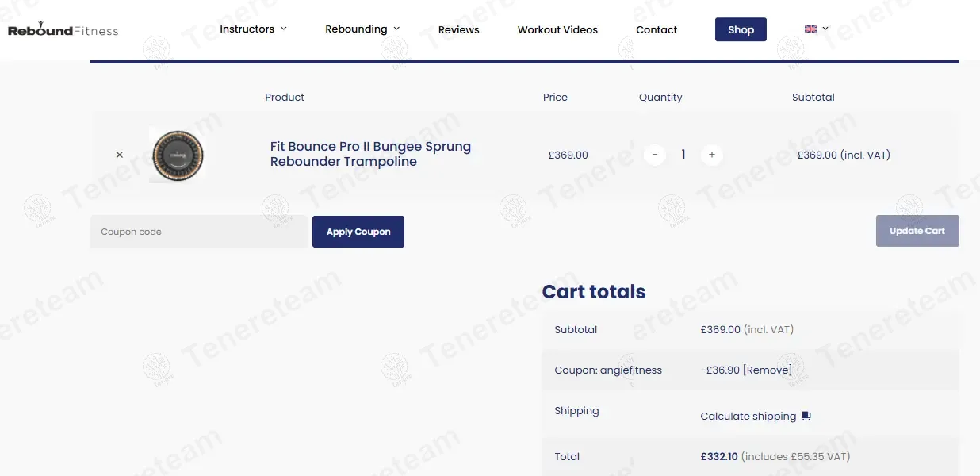Image resolution: width=980 pixels, height=476 pixels.
Task: Navigate to the Contact page
Action: coord(657,30)
